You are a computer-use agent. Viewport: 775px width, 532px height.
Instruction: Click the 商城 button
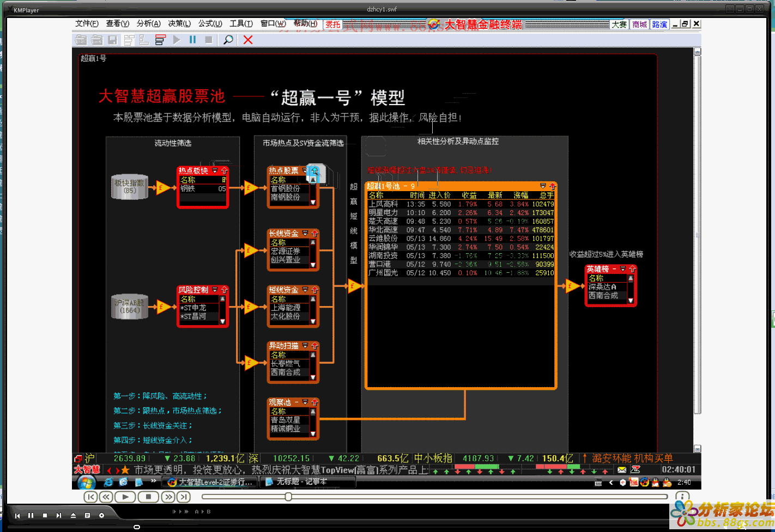click(x=639, y=25)
